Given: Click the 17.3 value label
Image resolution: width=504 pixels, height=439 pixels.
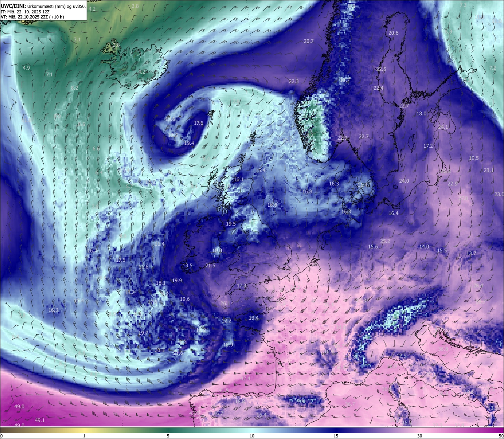Looking at the screenshot, I should click(241, 286).
